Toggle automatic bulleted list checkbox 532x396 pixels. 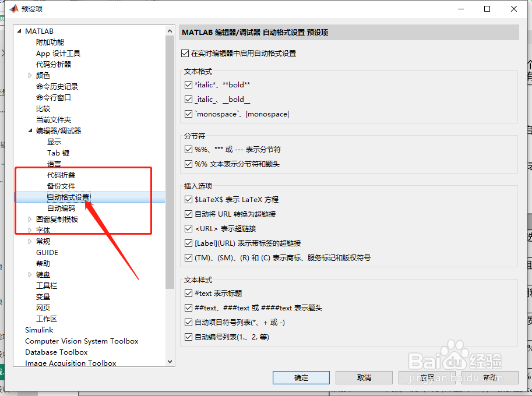188,322
